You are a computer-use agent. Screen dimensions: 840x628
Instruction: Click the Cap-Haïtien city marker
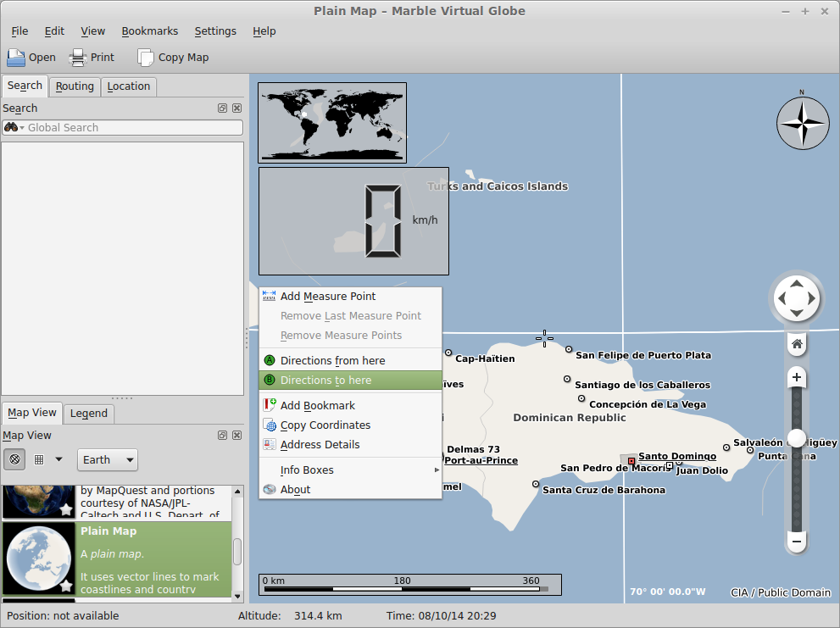click(448, 353)
